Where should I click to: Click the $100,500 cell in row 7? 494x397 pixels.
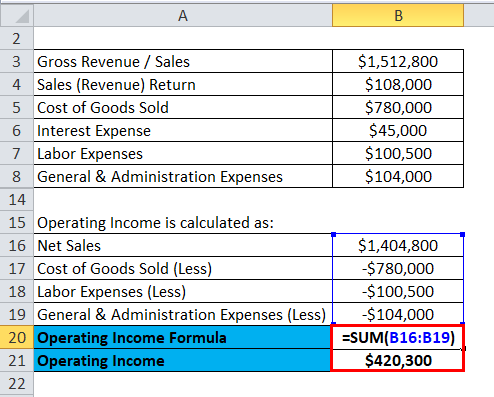coord(398,153)
